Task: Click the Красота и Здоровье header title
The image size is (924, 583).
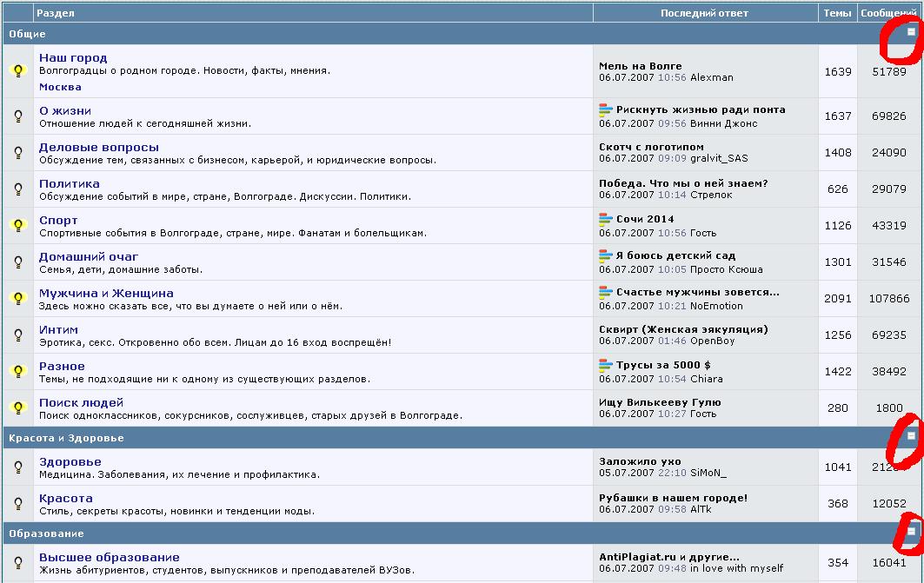Action: tap(66, 438)
